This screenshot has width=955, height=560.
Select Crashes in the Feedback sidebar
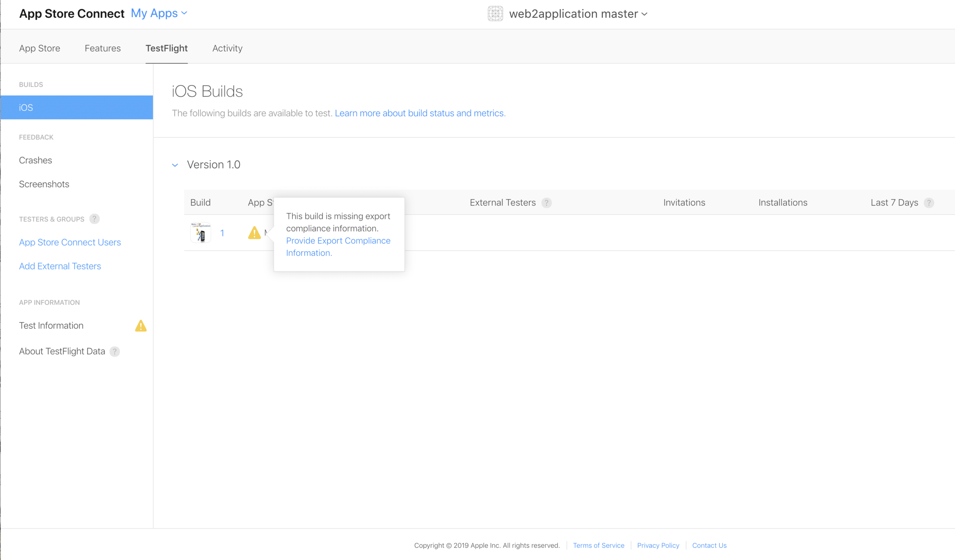point(35,160)
